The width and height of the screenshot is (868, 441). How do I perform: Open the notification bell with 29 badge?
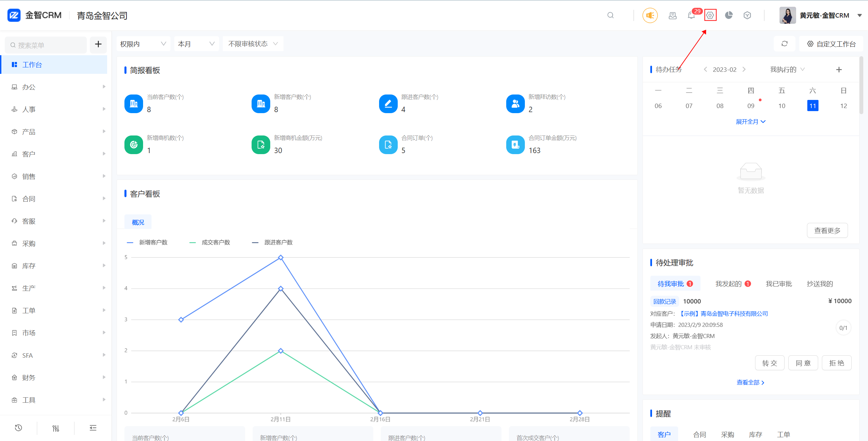point(691,15)
